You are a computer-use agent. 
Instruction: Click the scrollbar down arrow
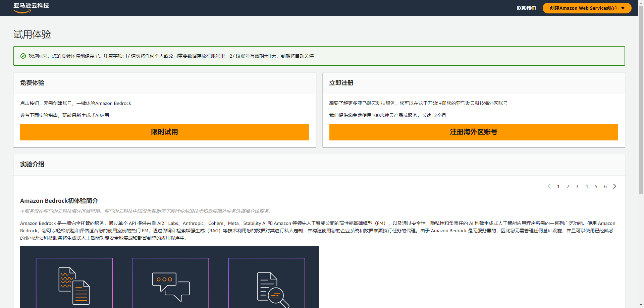(641, 305)
